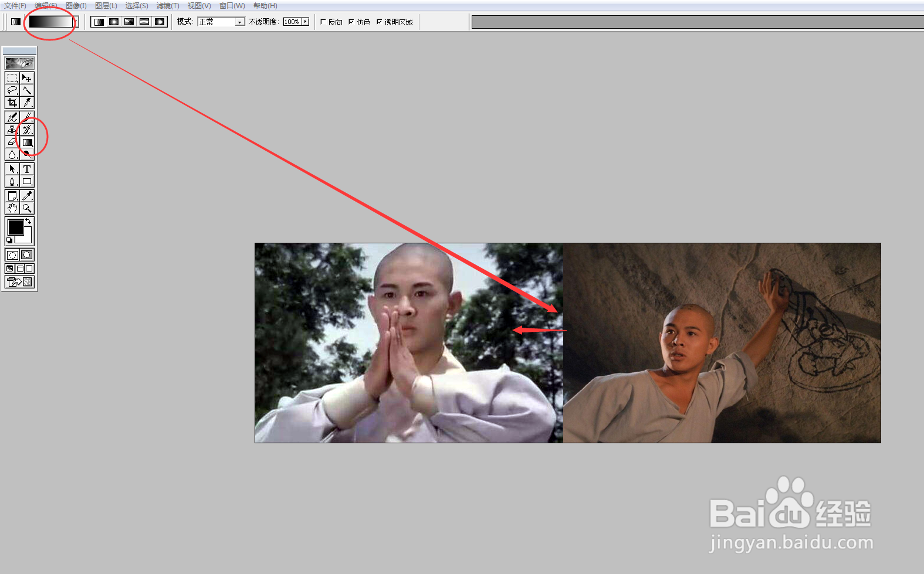Jump to ImageReady button
The height and width of the screenshot is (574, 924).
19,282
